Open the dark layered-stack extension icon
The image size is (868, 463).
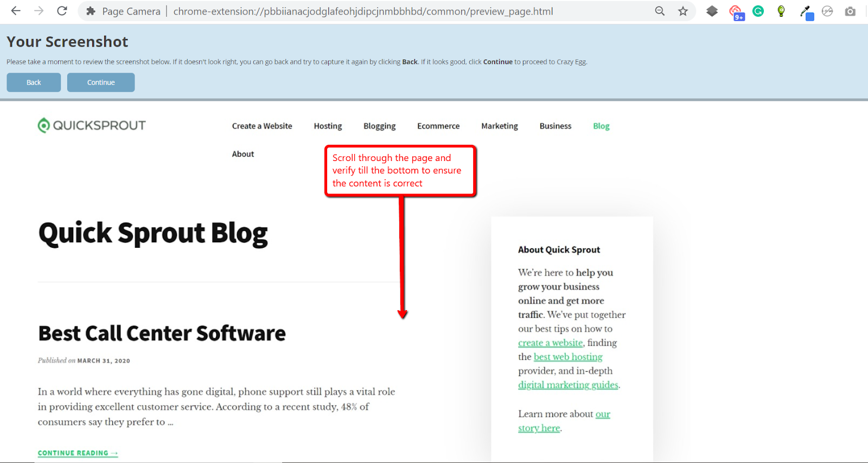tap(712, 11)
